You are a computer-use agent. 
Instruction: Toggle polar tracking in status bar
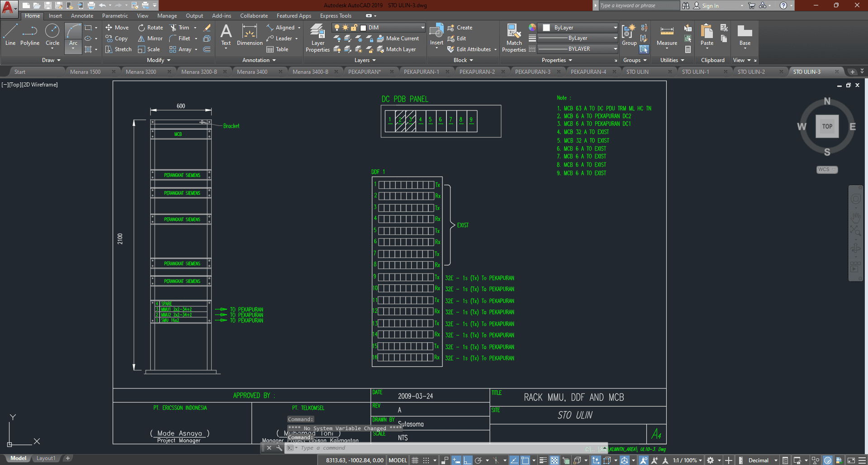478,460
